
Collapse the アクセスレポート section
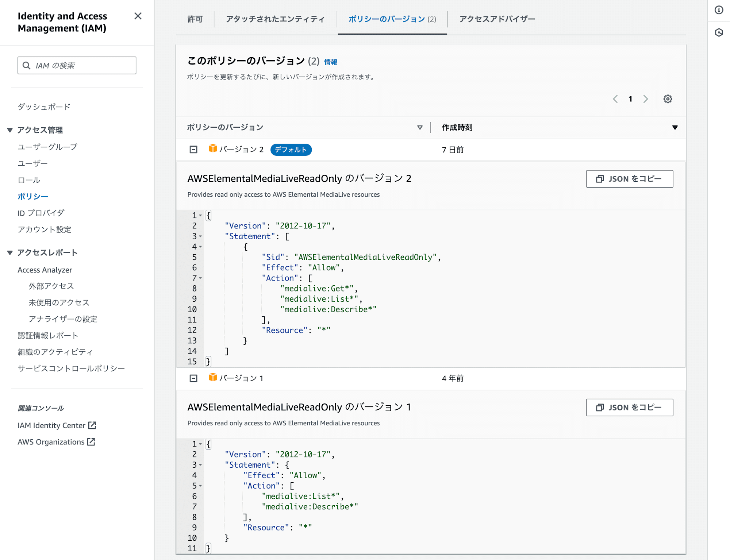coord(10,252)
